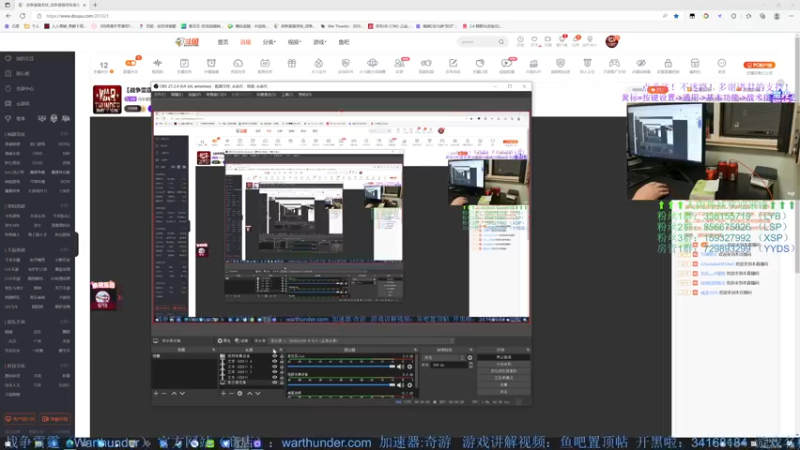
Task: Open the 游戏 dropdown in Douyu navigation
Action: 319,42
